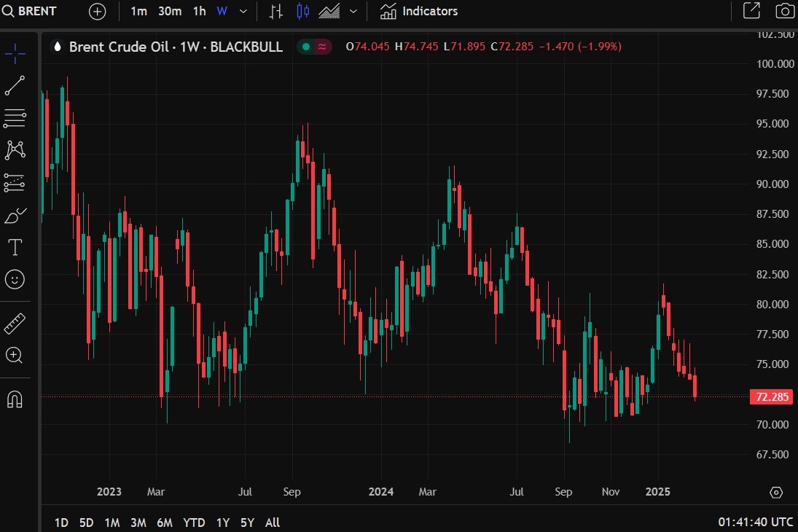
Task: Click the 2023 label on time axis
Action: [109, 492]
